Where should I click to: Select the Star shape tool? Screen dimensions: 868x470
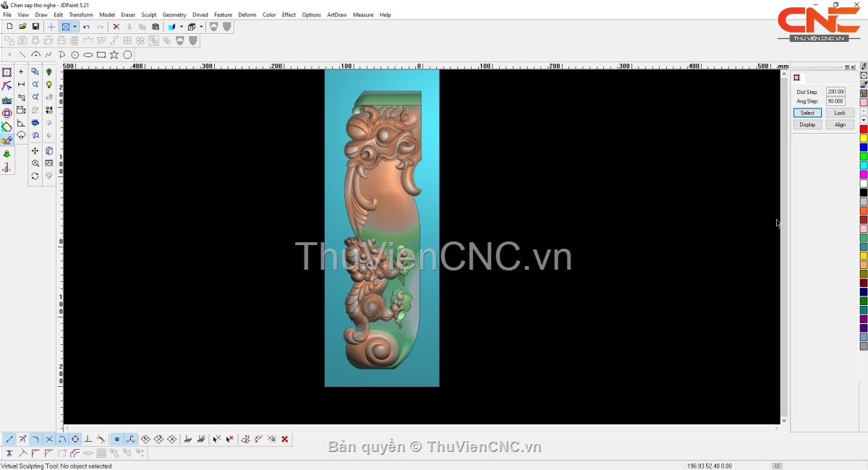[114, 55]
